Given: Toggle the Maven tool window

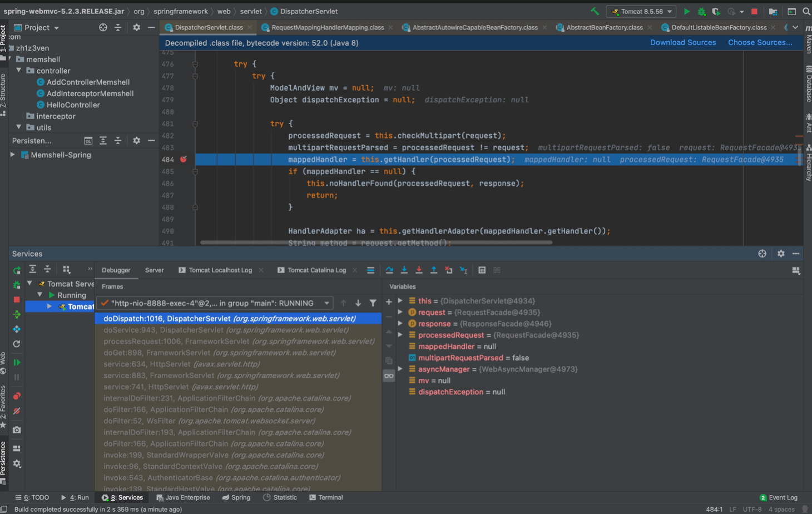Looking at the screenshot, I should pyautogui.click(x=808, y=40).
